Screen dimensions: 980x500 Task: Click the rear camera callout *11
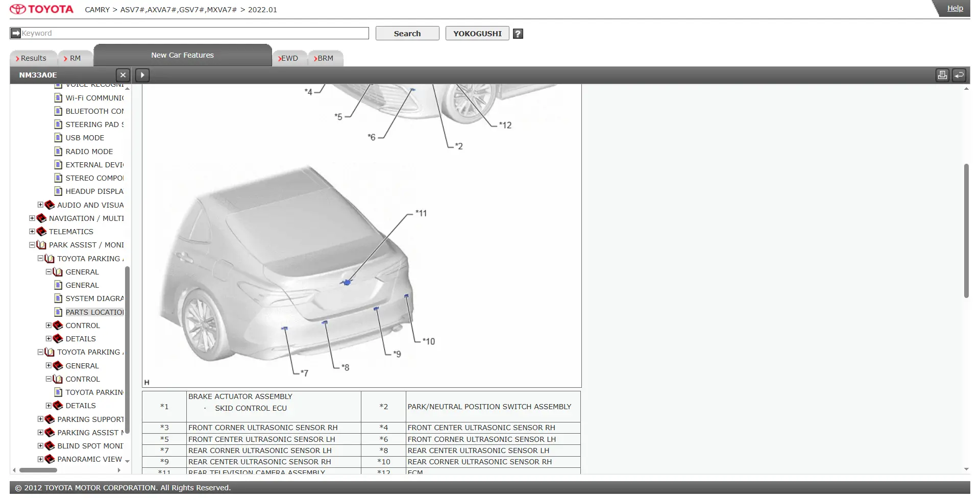click(421, 213)
